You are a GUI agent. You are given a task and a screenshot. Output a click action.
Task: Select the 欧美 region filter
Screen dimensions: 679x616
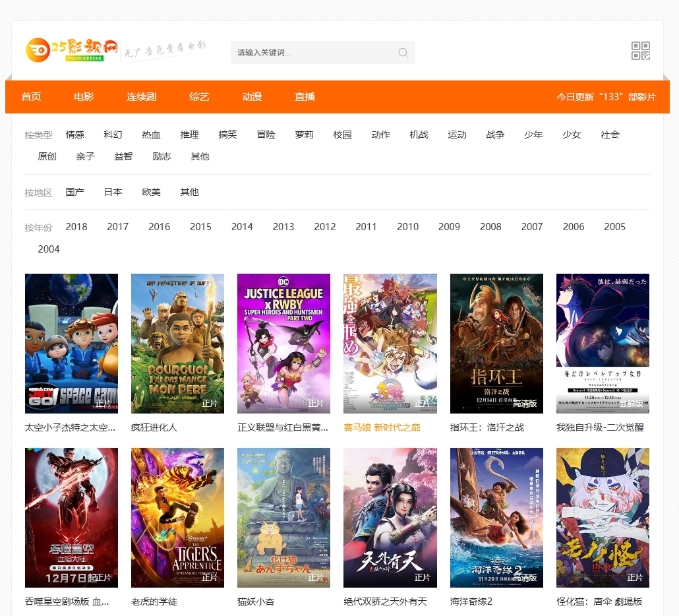[151, 192]
